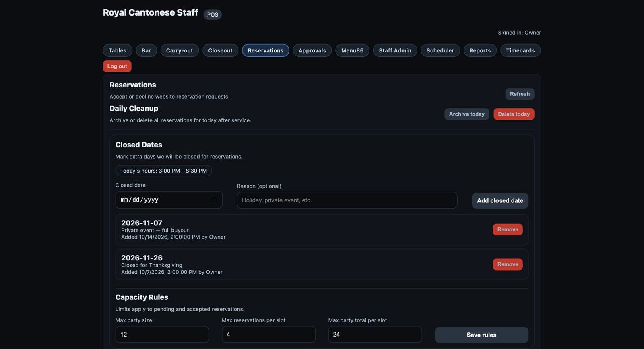Click Archive today button
The width and height of the screenshot is (644, 349).
tap(467, 114)
